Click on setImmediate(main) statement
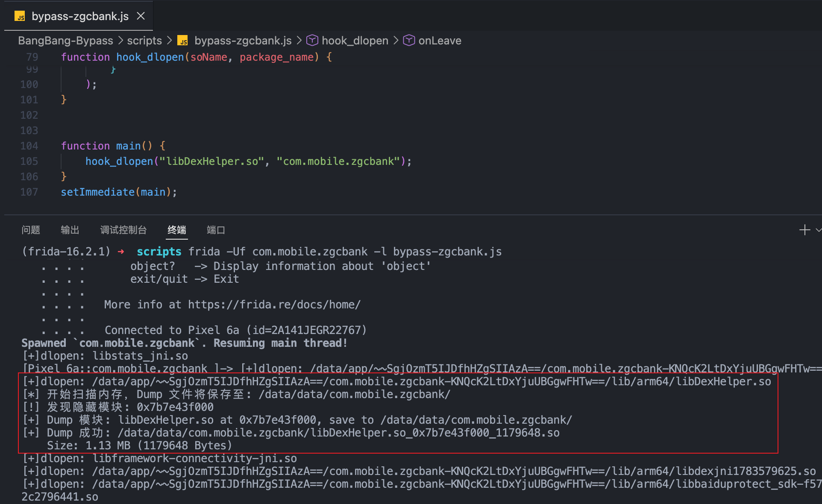Viewport: 822px width, 504px height. click(119, 192)
